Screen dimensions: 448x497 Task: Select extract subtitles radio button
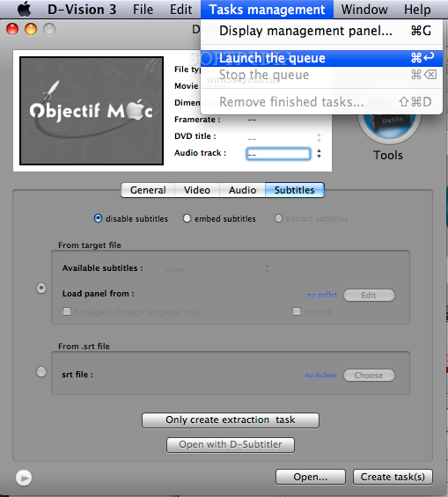point(278,218)
